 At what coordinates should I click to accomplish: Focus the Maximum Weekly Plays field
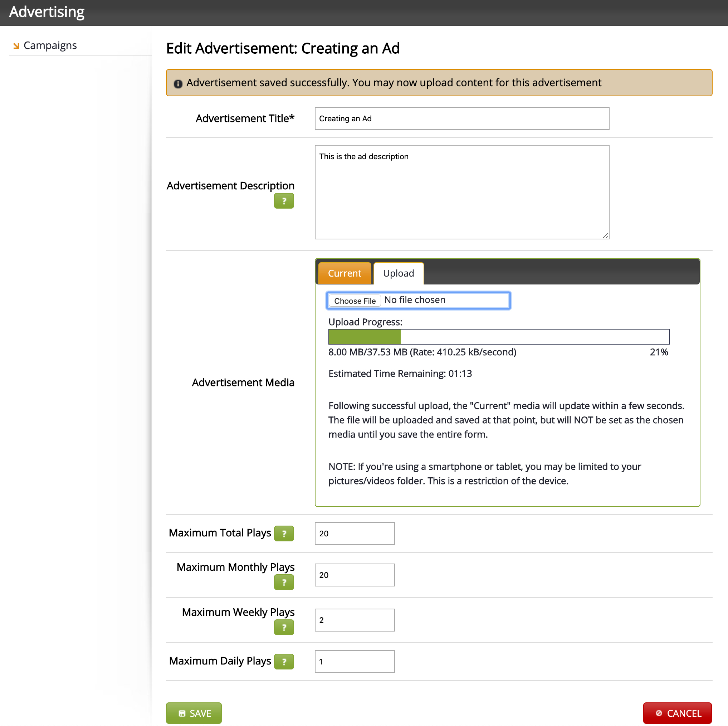pyautogui.click(x=355, y=620)
